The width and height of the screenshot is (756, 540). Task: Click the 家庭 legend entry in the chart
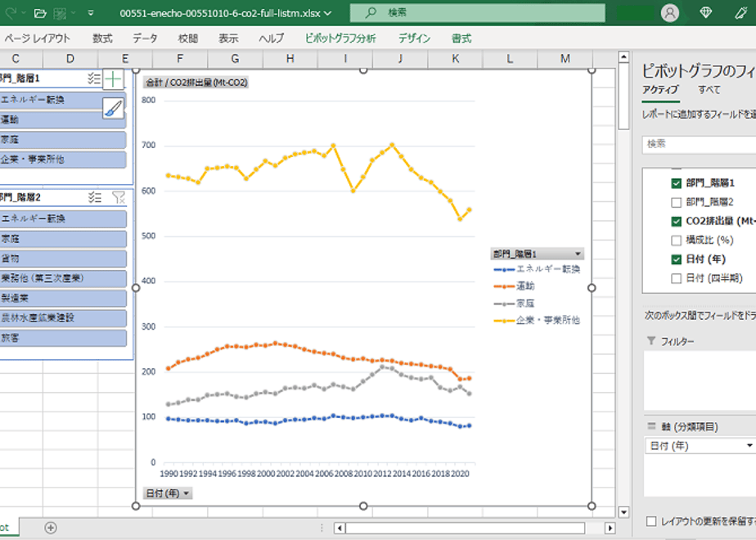click(x=514, y=304)
